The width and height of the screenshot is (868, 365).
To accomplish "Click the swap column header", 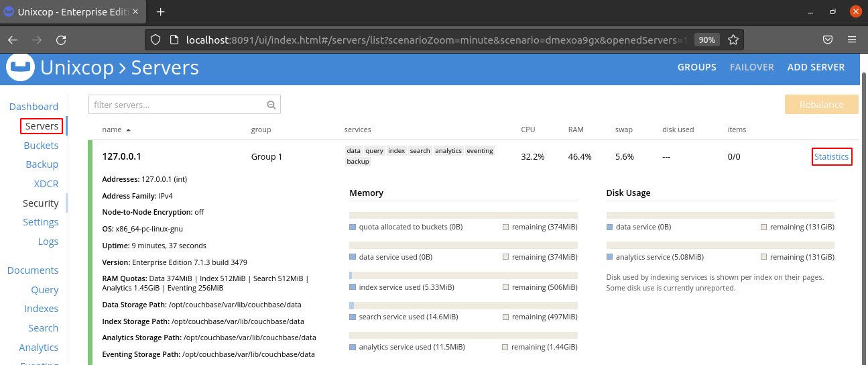I will click(x=624, y=129).
